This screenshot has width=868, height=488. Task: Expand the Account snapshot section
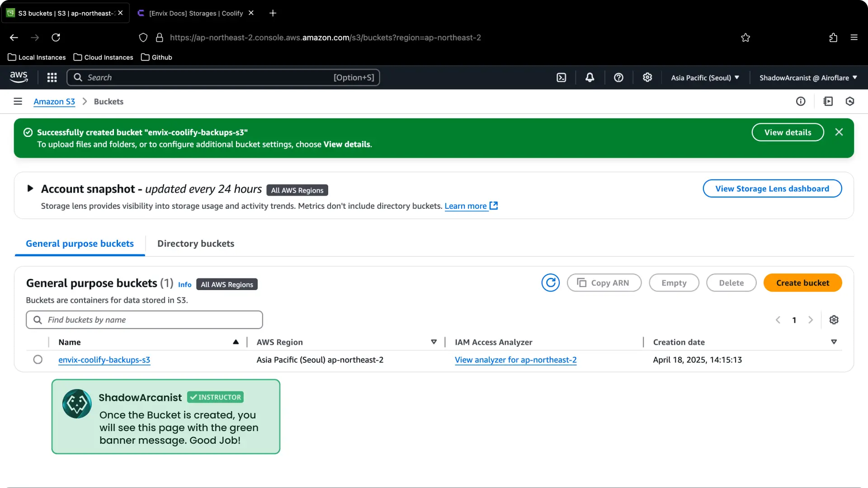tap(30, 189)
